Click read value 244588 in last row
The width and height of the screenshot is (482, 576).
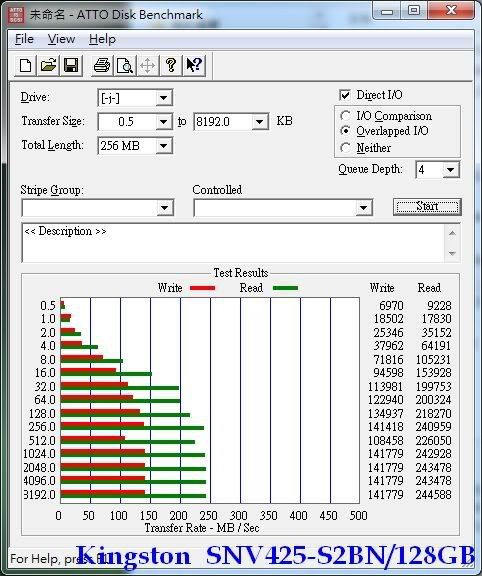click(433, 494)
